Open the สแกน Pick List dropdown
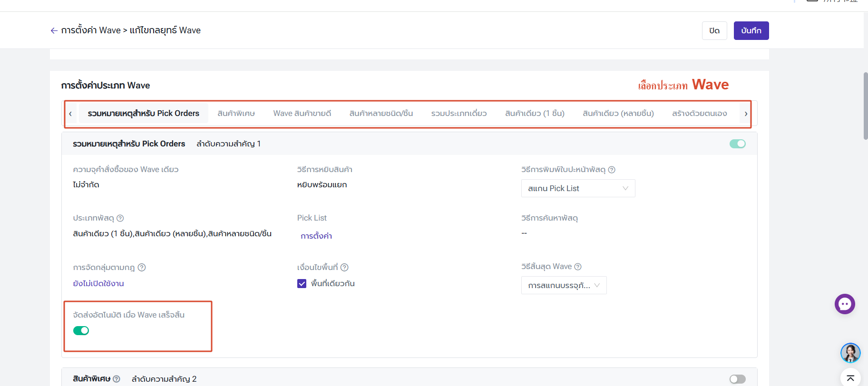 pyautogui.click(x=578, y=188)
